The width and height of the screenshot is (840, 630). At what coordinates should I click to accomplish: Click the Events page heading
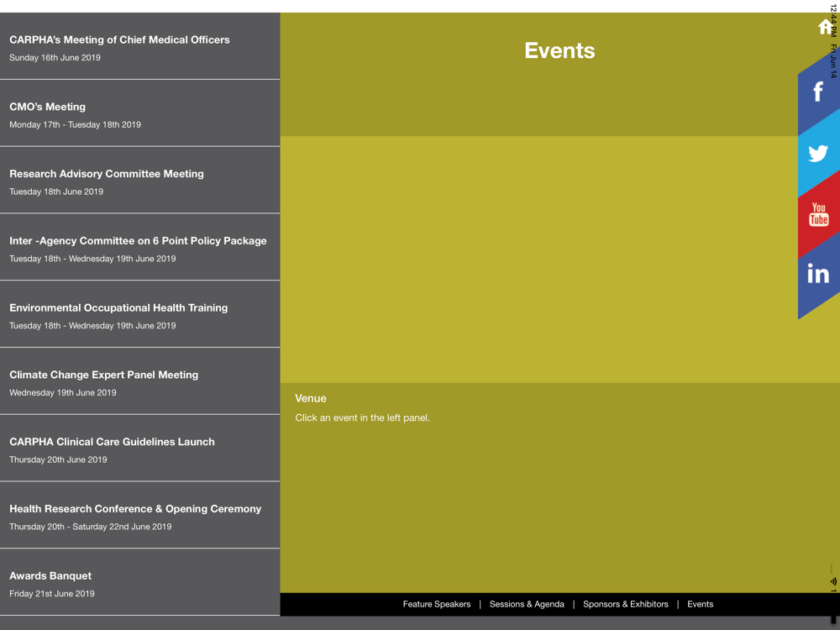click(x=559, y=50)
